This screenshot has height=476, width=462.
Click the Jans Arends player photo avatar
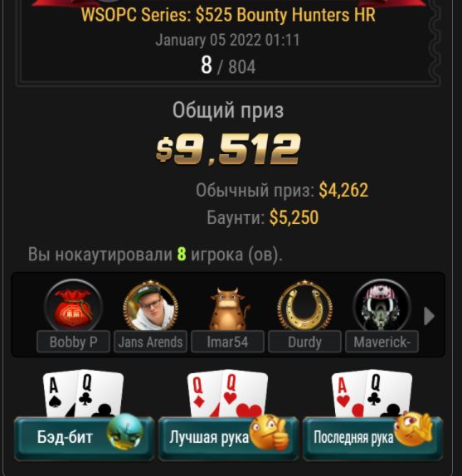[151, 305]
